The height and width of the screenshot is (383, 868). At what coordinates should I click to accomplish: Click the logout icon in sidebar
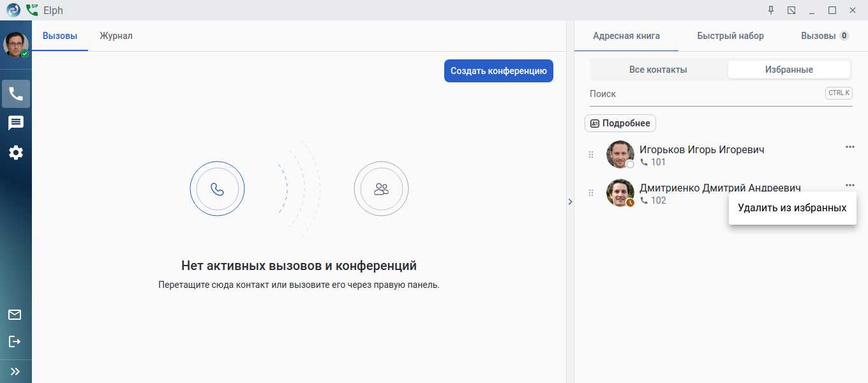coord(15,342)
